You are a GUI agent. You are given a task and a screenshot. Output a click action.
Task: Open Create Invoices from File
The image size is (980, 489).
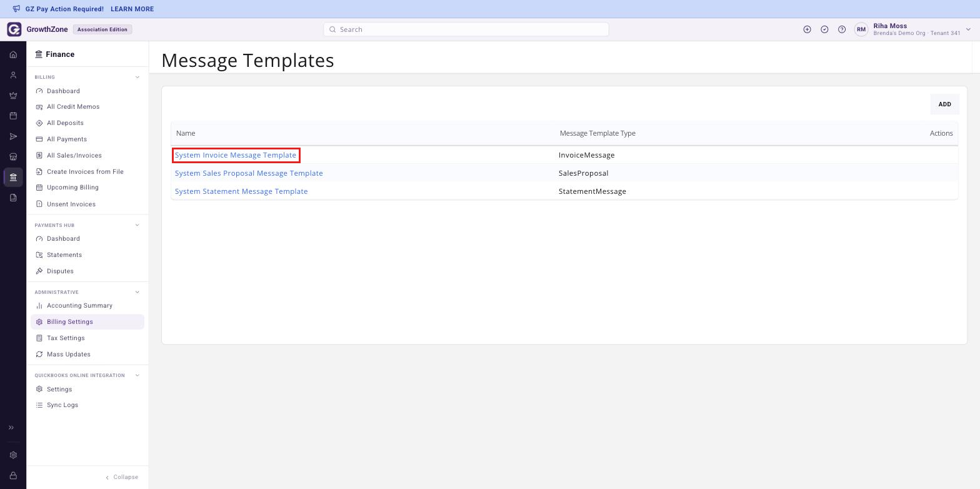[85, 172]
